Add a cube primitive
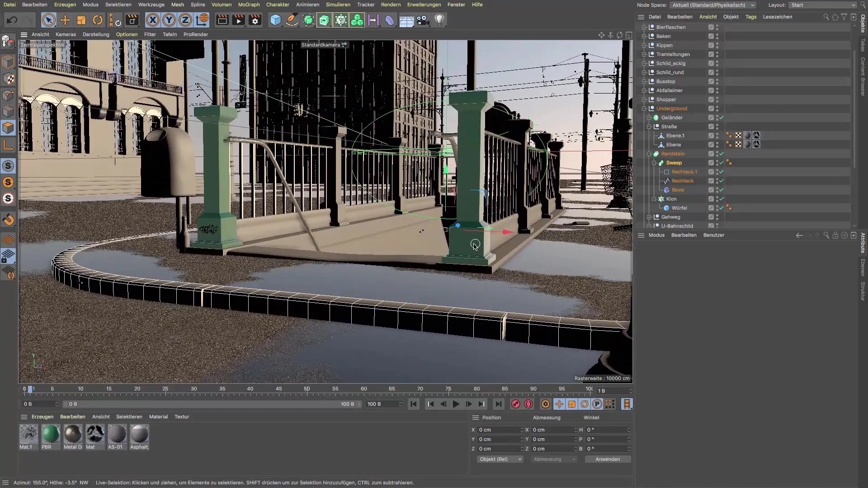The image size is (868, 488). coord(276,20)
